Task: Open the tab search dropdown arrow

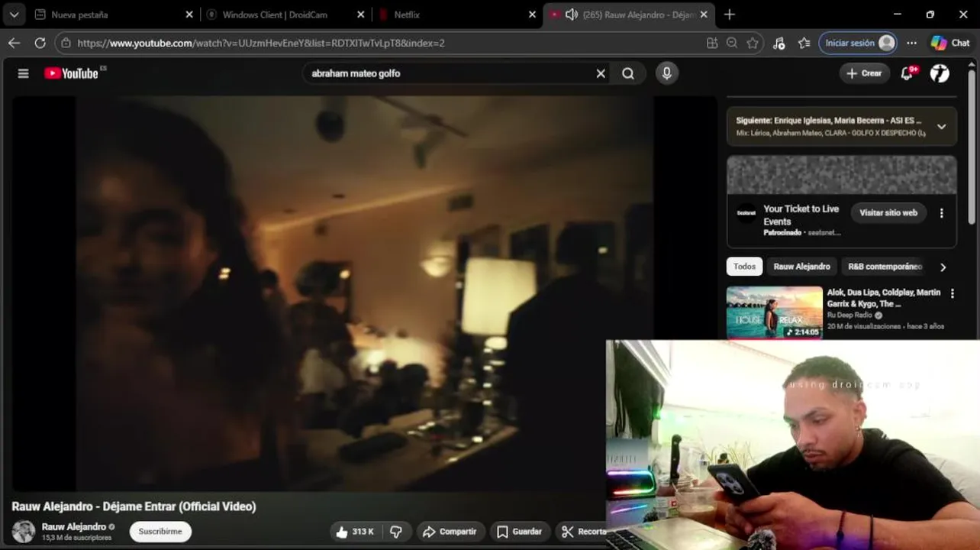Action: [x=14, y=15]
